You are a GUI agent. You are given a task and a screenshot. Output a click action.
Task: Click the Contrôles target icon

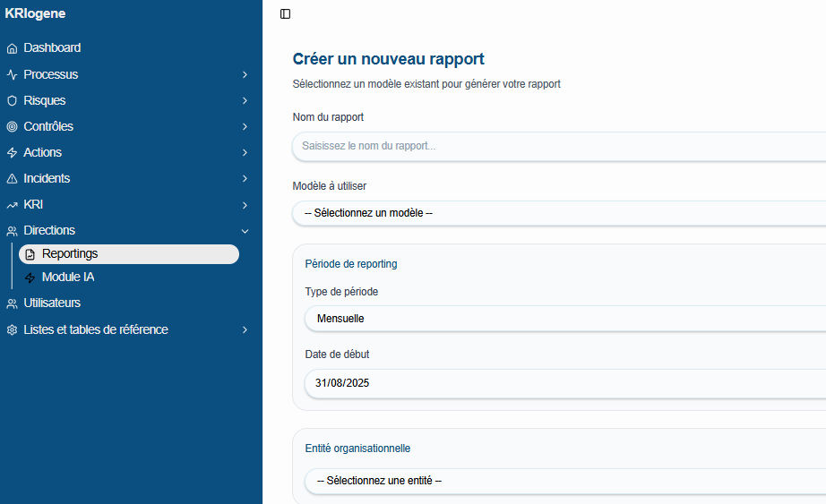click(x=12, y=126)
